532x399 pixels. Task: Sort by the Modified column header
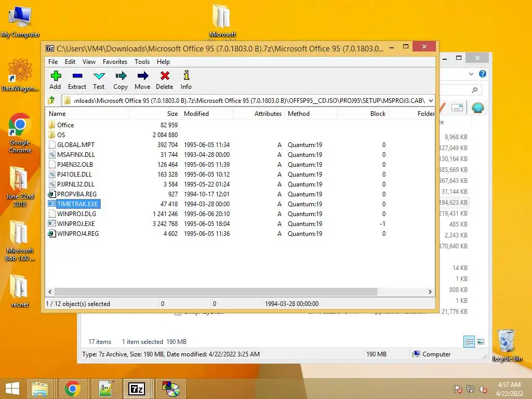point(207,114)
